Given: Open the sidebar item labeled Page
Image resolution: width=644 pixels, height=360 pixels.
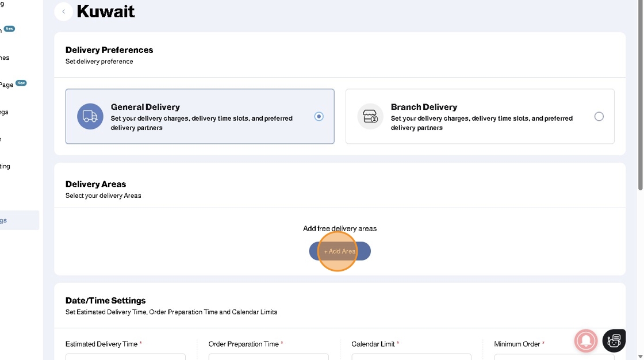Looking at the screenshot, I should pyautogui.click(x=7, y=85).
